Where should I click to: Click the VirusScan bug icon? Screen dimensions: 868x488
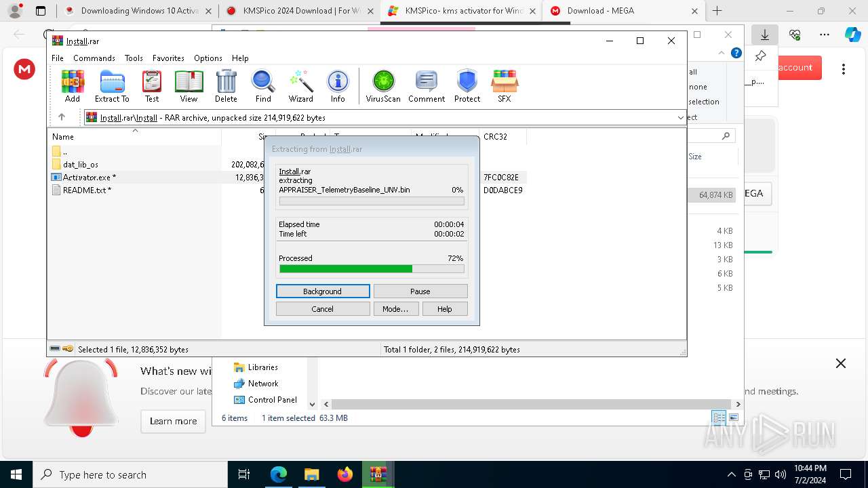click(x=383, y=86)
